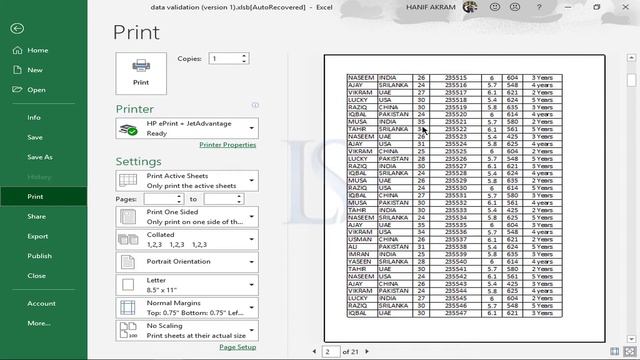Select Save in the sidebar
The width and height of the screenshot is (640, 360).
click(35, 137)
